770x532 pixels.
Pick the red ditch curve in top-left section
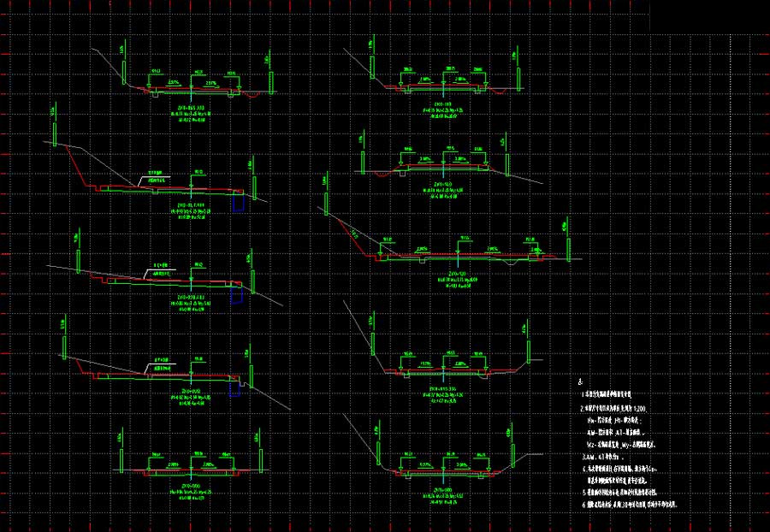(x=252, y=95)
